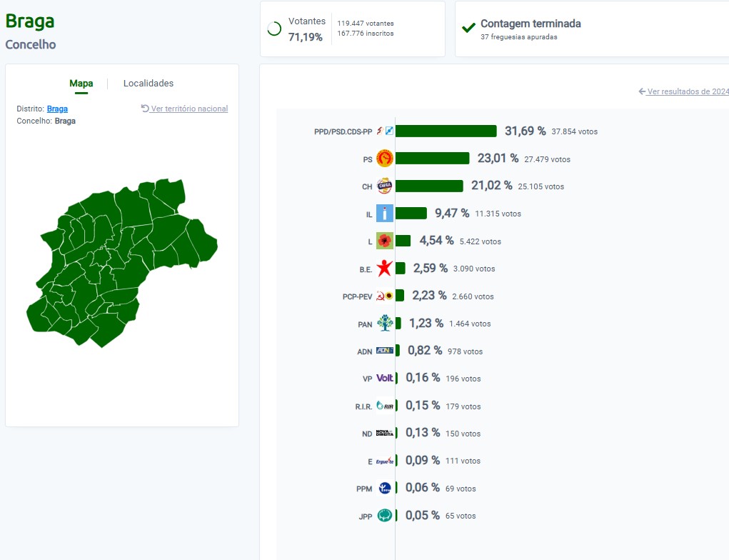Click the 37 freguesias apuradas text
Image resolution: width=729 pixels, height=560 pixels.
pyautogui.click(x=519, y=36)
